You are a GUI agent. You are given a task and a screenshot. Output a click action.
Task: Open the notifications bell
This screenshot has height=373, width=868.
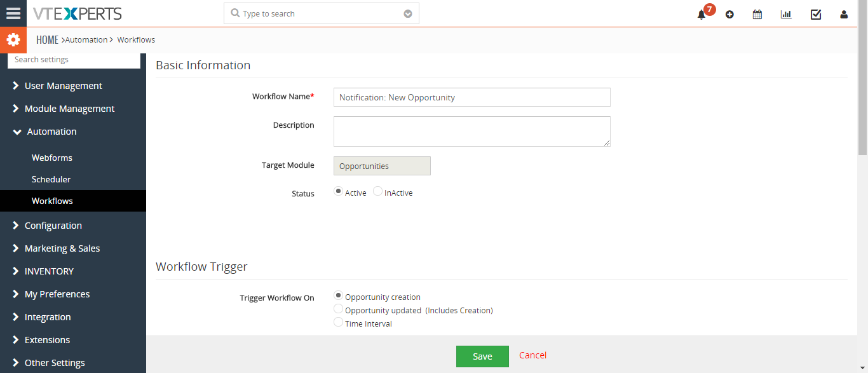[702, 14]
